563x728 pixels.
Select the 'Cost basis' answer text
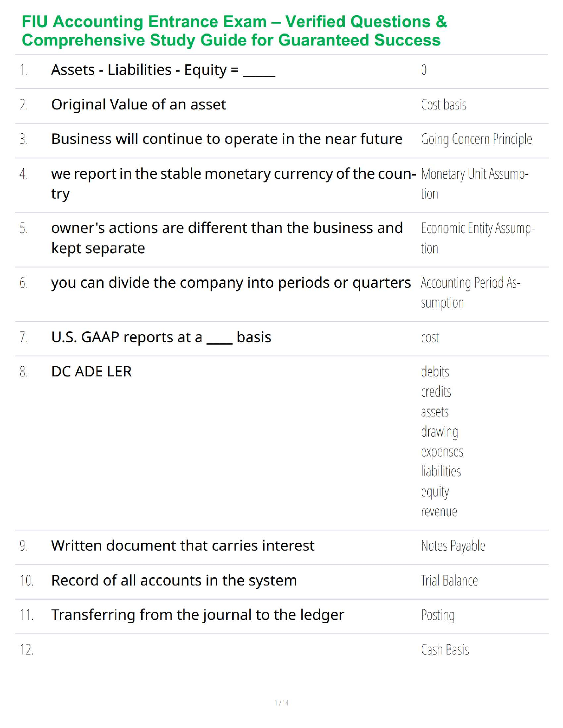[x=443, y=105]
